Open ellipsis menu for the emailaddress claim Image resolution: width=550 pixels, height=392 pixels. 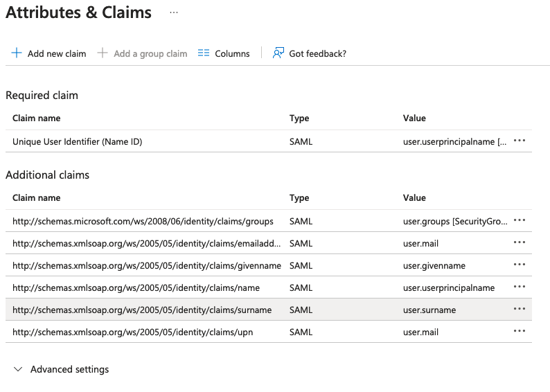(520, 243)
